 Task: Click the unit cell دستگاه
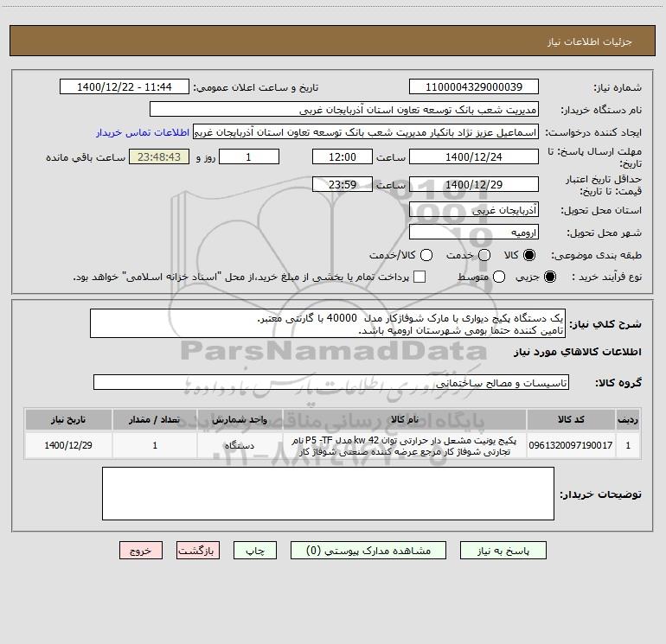tap(240, 445)
